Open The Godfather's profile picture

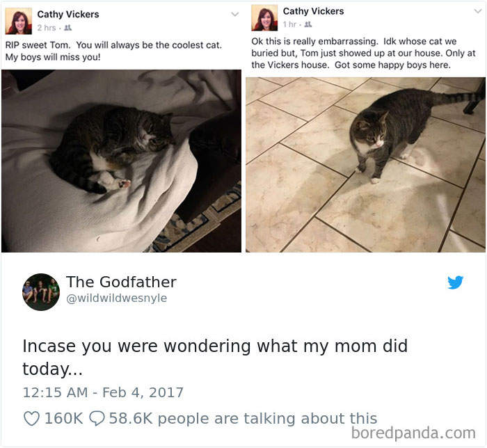[x=40, y=291]
